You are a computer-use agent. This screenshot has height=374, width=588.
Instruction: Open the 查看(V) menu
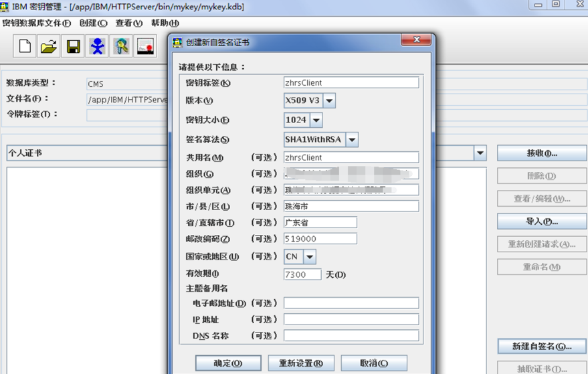[129, 23]
